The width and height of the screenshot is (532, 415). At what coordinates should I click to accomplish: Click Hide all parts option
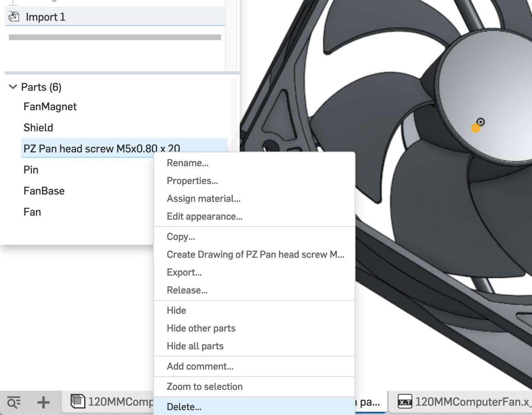[195, 346]
